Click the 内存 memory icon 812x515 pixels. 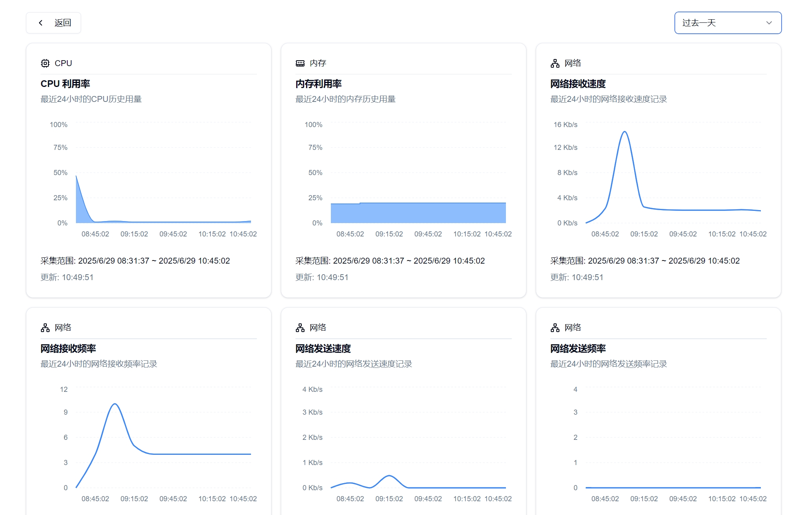tap(300, 63)
